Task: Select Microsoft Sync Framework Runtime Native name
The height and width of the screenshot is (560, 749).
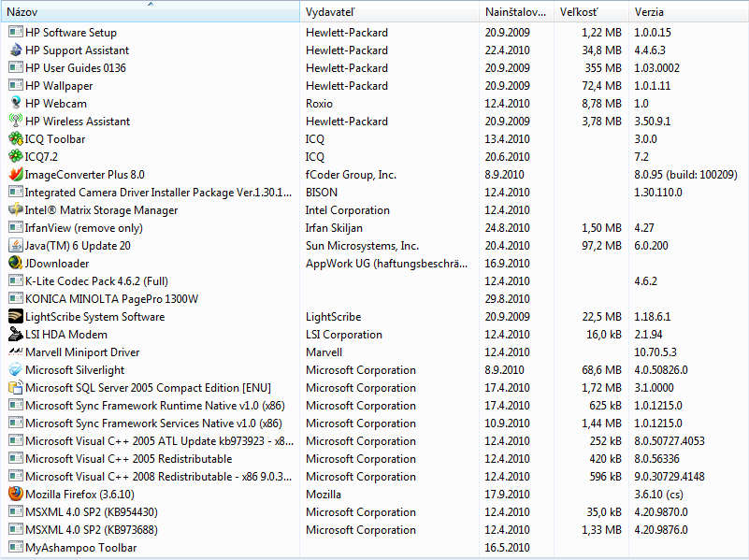Action: pos(155,406)
